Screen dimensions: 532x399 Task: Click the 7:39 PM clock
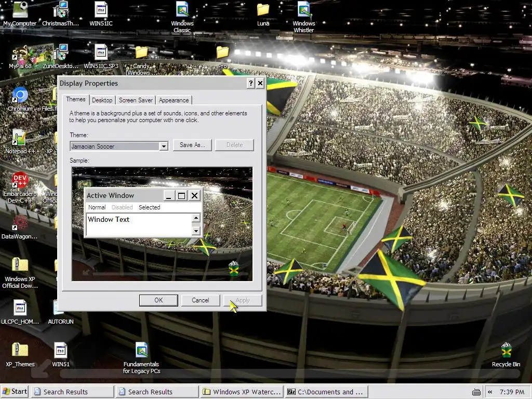pyautogui.click(x=512, y=392)
